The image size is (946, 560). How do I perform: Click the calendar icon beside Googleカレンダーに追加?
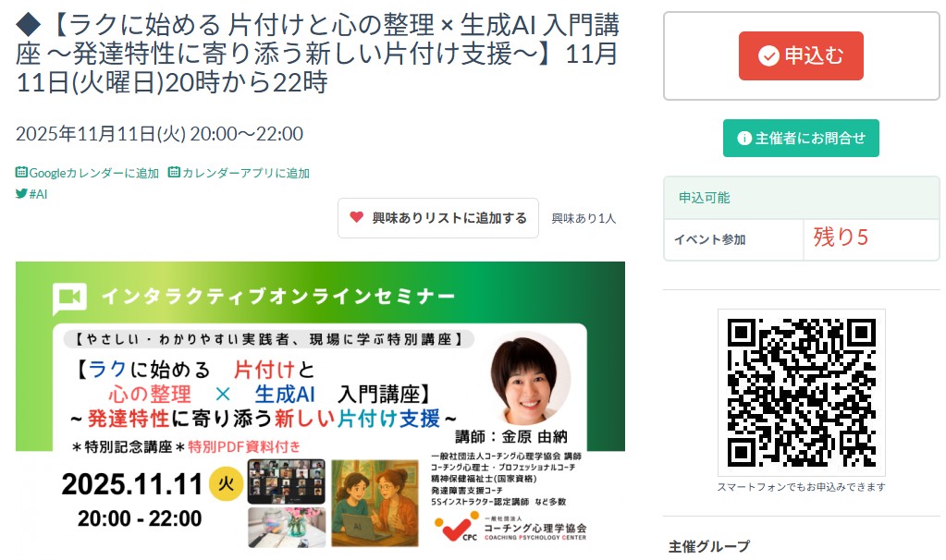point(21,173)
